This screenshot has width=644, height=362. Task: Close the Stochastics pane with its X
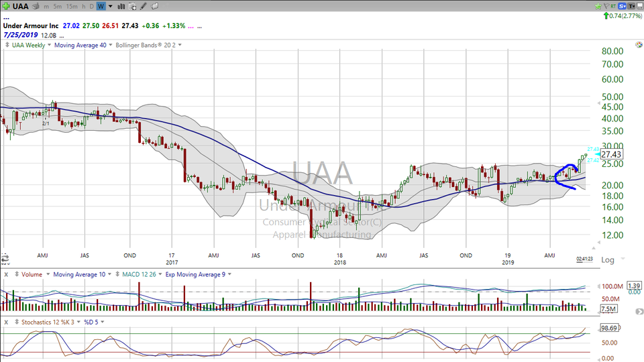(x=6, y=322)
